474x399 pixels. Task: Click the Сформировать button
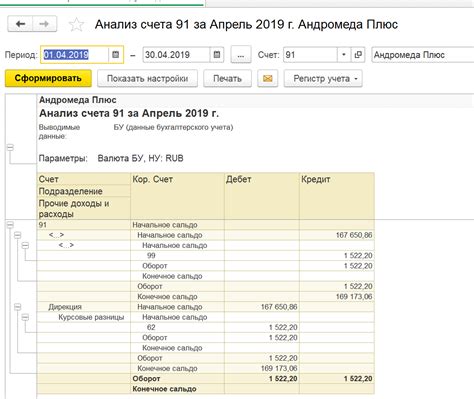click(x=48, y=78)
